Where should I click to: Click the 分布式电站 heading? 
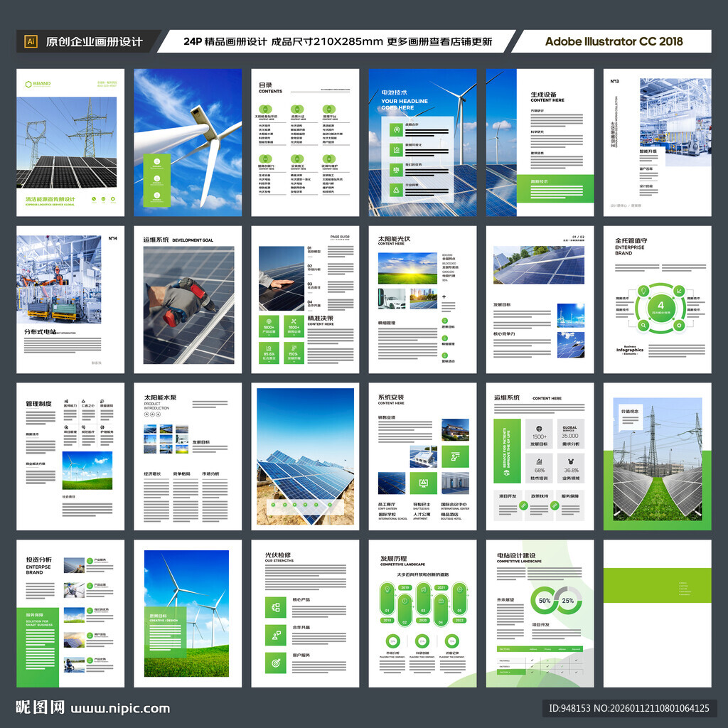40,331
